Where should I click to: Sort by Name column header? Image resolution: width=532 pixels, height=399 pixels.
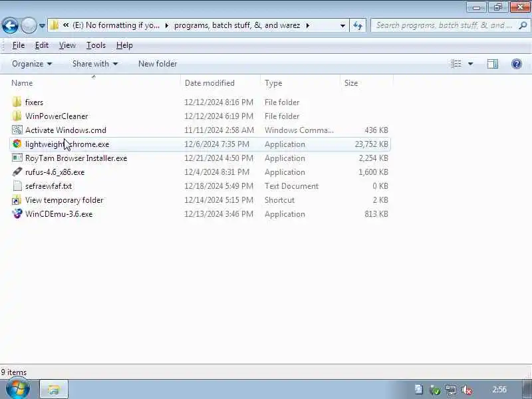(22, 83)
